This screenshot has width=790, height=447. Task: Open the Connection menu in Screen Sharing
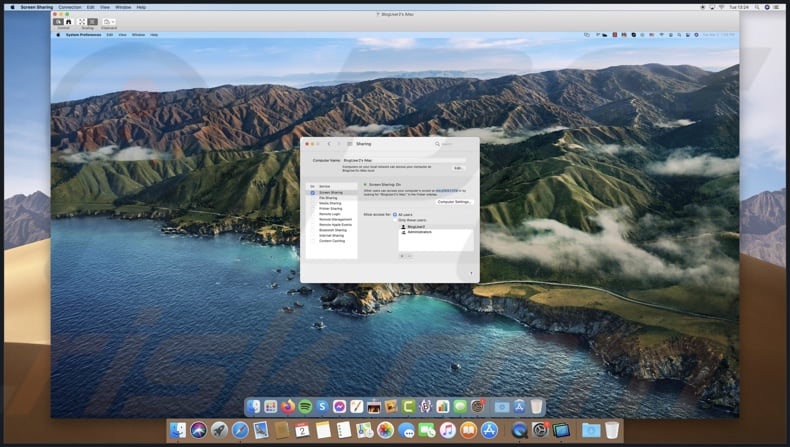(x=70, y=7)
